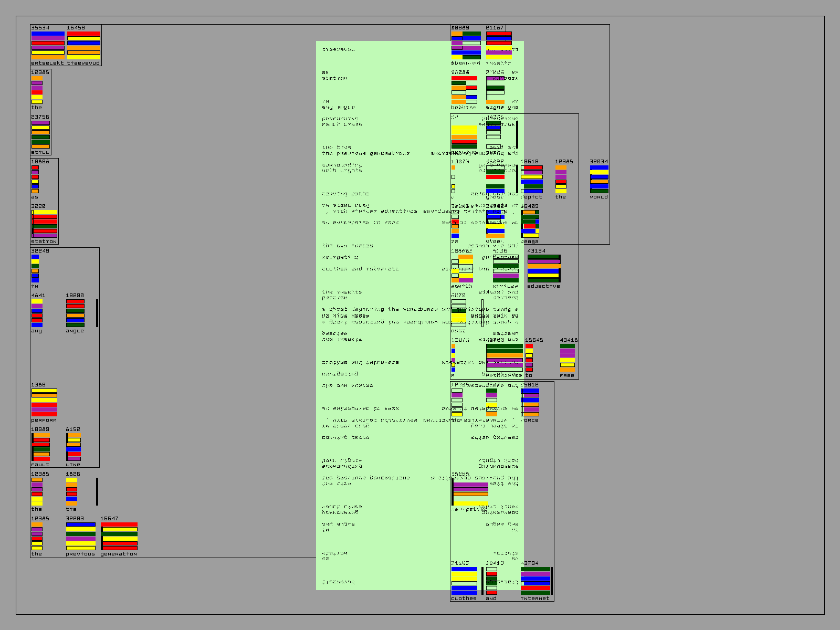Viewport: 840px width, 630px height.
Task: Select the 'adjective' block numbered 43134
Action: (x=543, y=268)
